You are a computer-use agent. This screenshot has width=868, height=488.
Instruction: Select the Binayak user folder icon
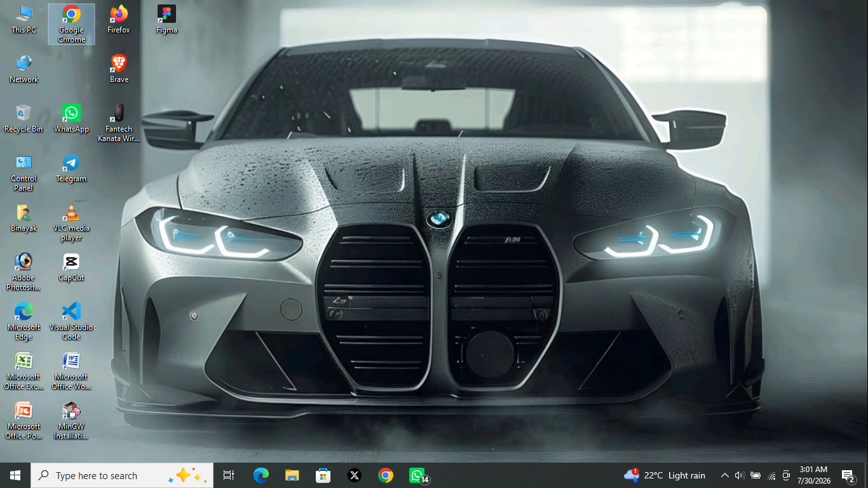click(24, 218)
